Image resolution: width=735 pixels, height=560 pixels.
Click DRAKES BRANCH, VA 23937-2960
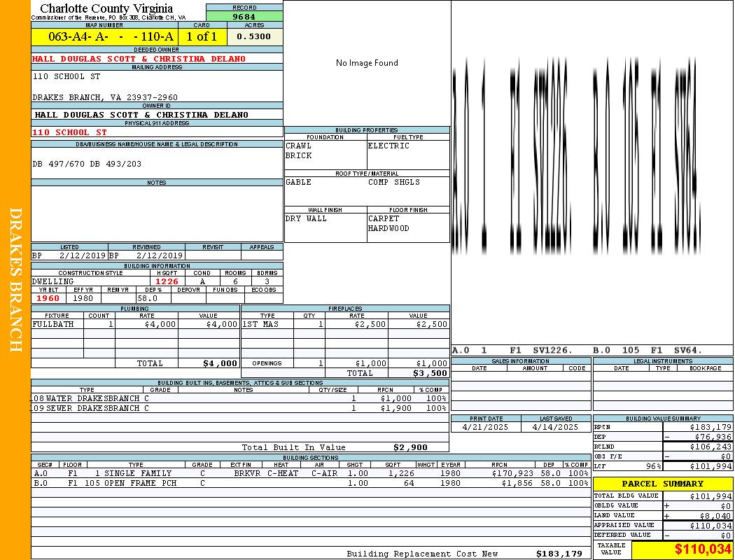click(105, 97)
